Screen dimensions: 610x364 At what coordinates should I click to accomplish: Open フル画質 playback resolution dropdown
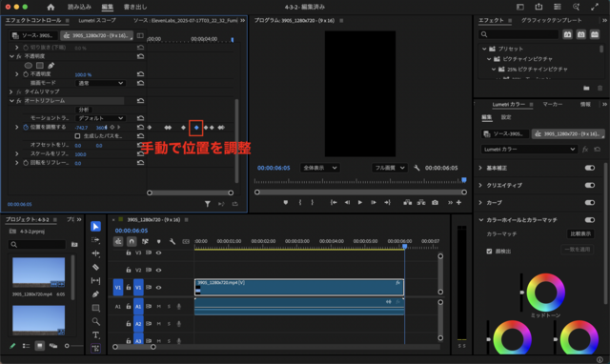(390, 168)
